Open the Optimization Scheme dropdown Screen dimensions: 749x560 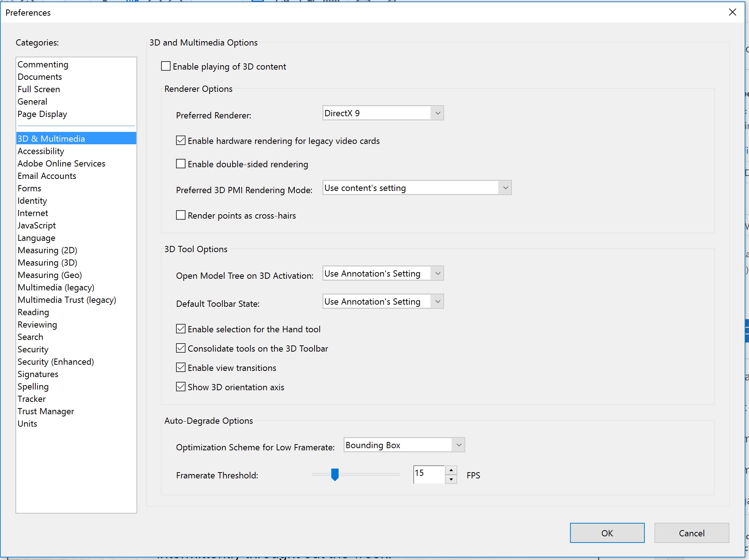458,445
